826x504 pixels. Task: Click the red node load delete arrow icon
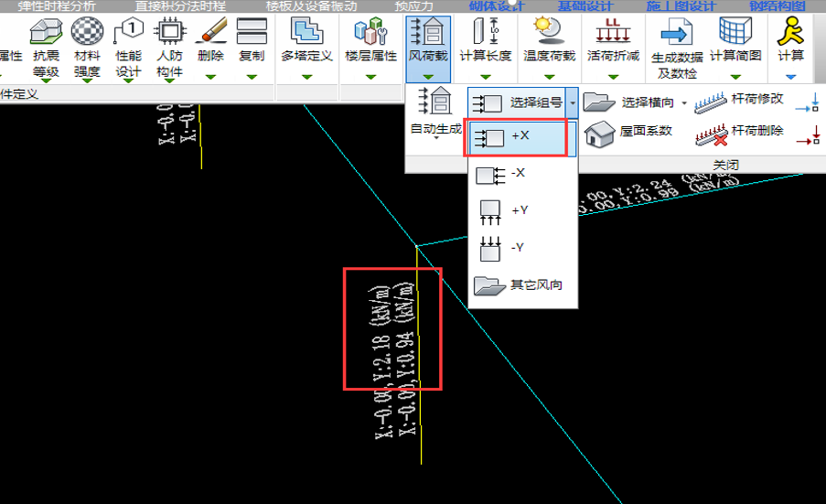pyautogui.click(x=809, y=135)
